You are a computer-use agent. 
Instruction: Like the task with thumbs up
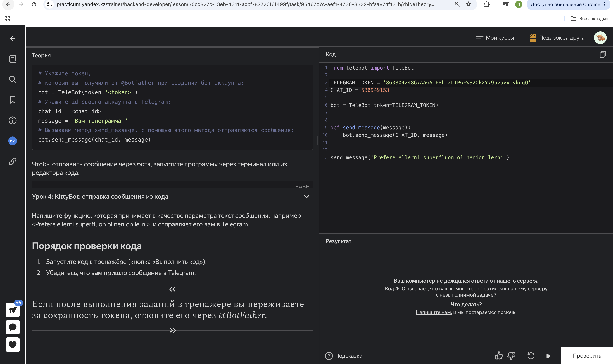pos(499,356)
